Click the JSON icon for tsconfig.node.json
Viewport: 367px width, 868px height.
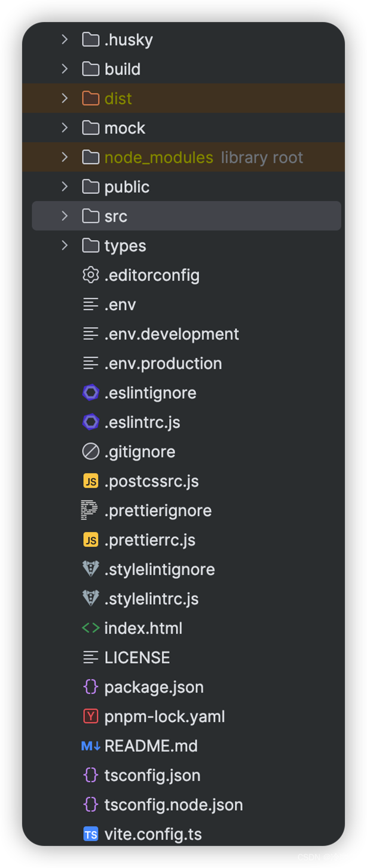(91, 804)
